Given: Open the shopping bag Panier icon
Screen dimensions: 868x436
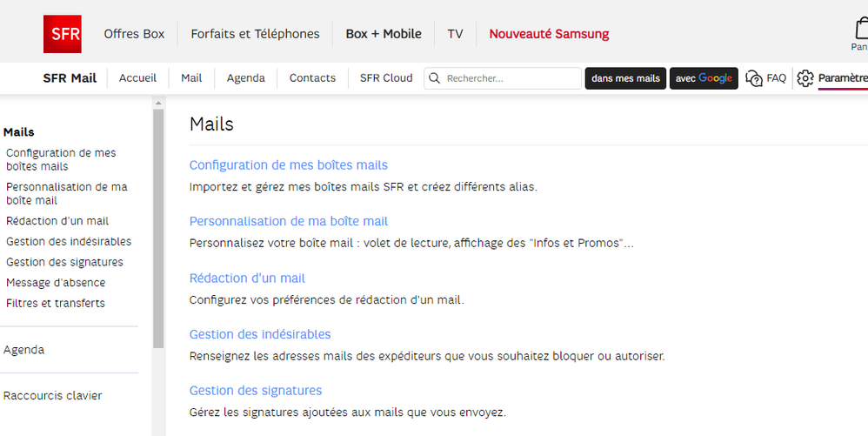Looking at the screenshot, I should [x=861, y=30].
